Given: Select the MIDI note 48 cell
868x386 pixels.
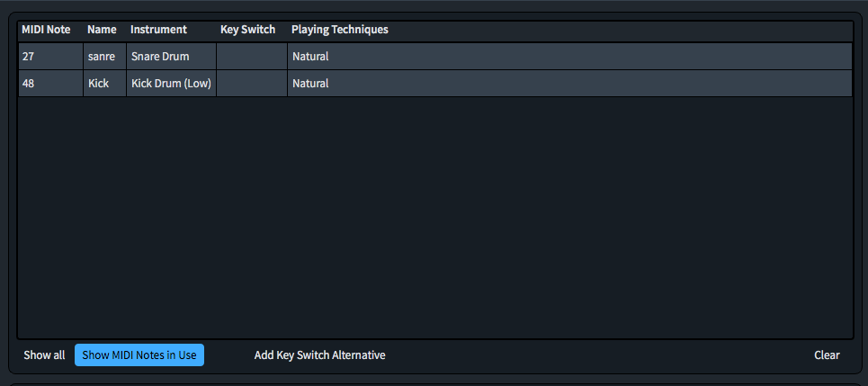Looking at the screenshot, I should coord(50,84).
